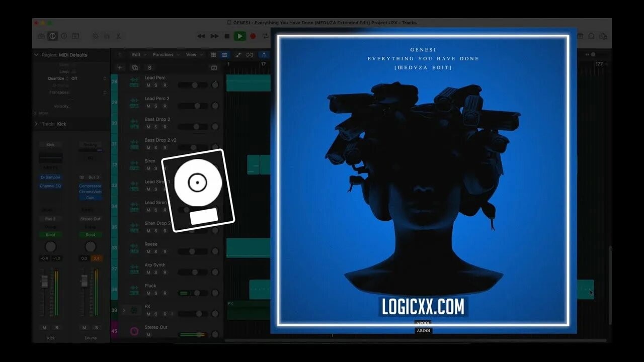Click the list view icon beside grid
The height and width of the screenshot is (362, 644).
pos(224,55)
